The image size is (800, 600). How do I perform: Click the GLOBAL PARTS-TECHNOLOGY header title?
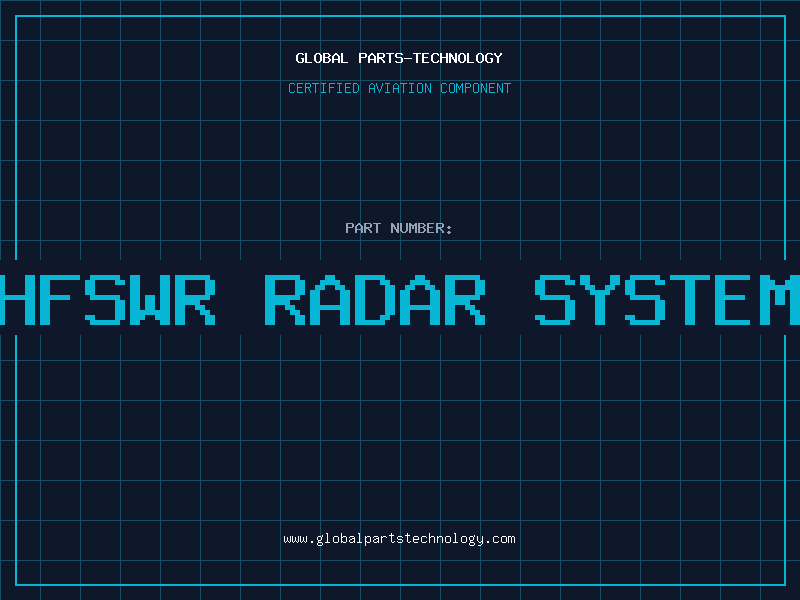(399, 58)
